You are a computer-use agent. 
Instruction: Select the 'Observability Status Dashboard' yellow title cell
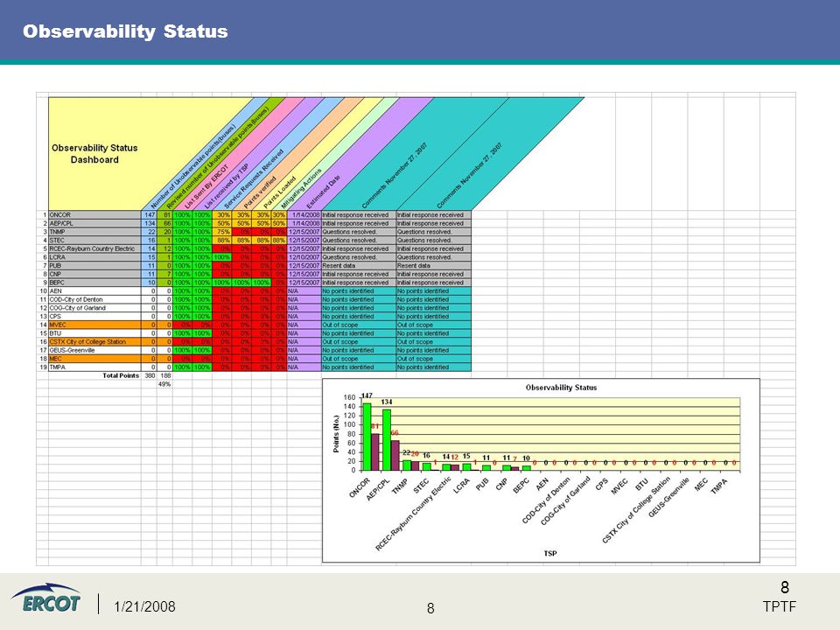[94, 154]
